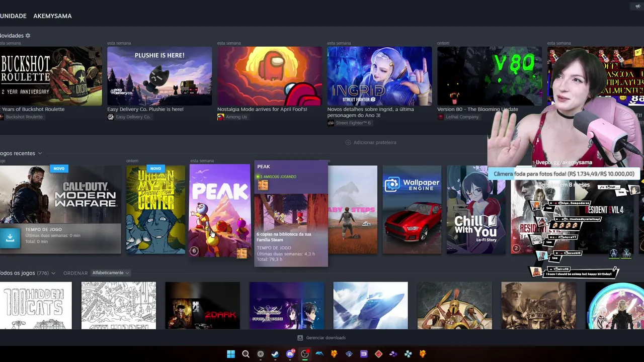Select the Chill With You cover

pos(475,210)
